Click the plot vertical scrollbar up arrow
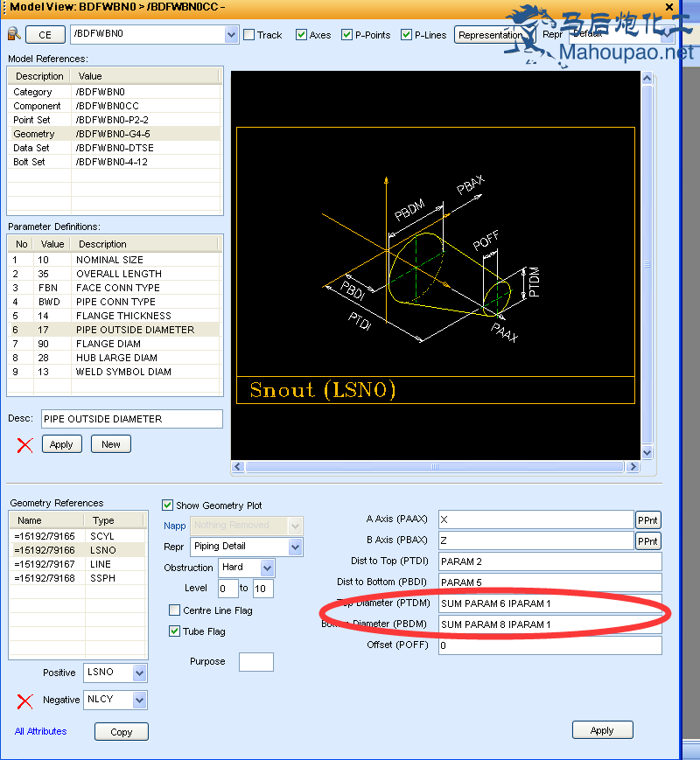The image size is (700, 760). 647,78
